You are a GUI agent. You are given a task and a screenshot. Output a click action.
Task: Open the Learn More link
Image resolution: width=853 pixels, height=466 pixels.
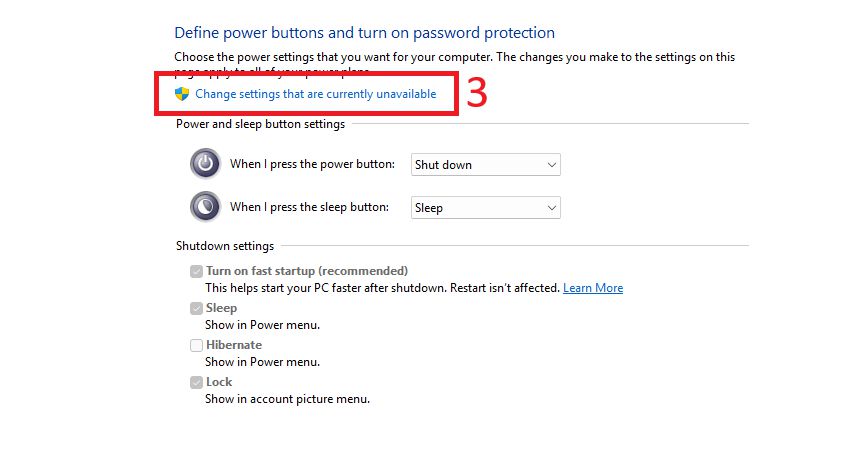point(592,288)
